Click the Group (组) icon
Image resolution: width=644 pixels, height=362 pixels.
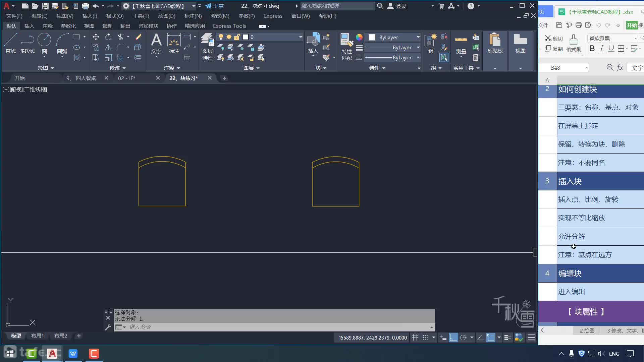[x=431, y=43]
